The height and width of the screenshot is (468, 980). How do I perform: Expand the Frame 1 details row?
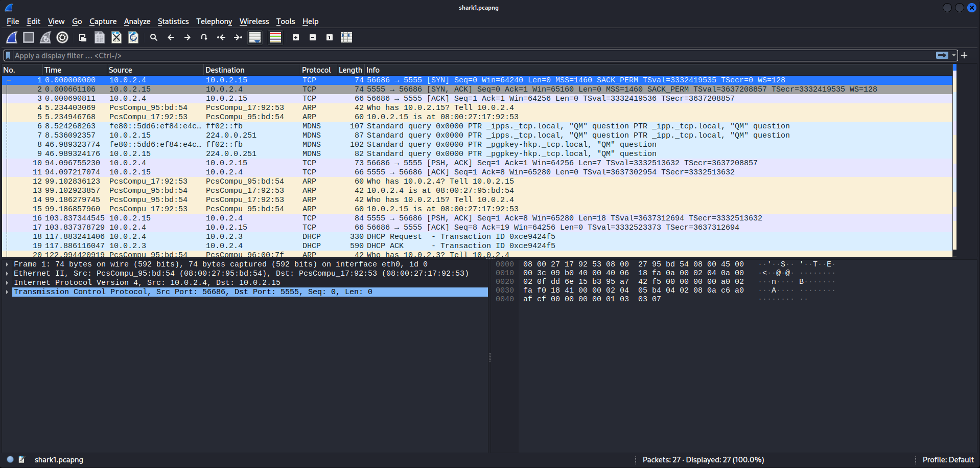point(7,264)
